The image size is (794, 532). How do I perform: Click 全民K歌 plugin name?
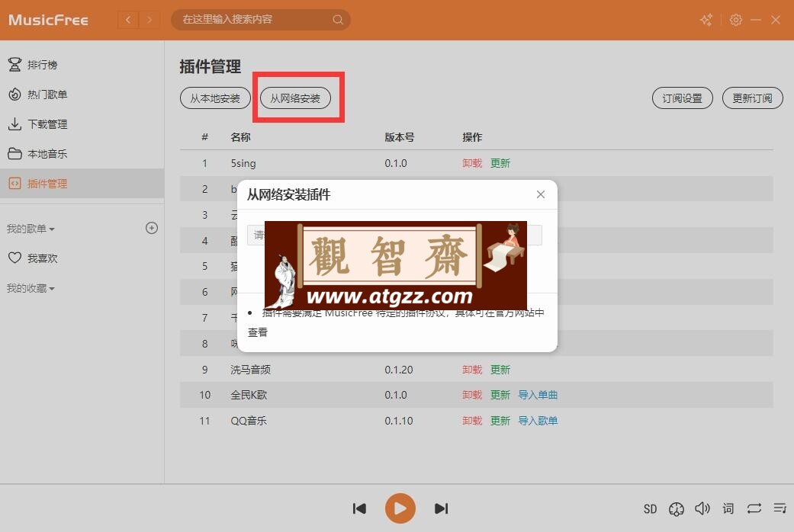point(248,395)
